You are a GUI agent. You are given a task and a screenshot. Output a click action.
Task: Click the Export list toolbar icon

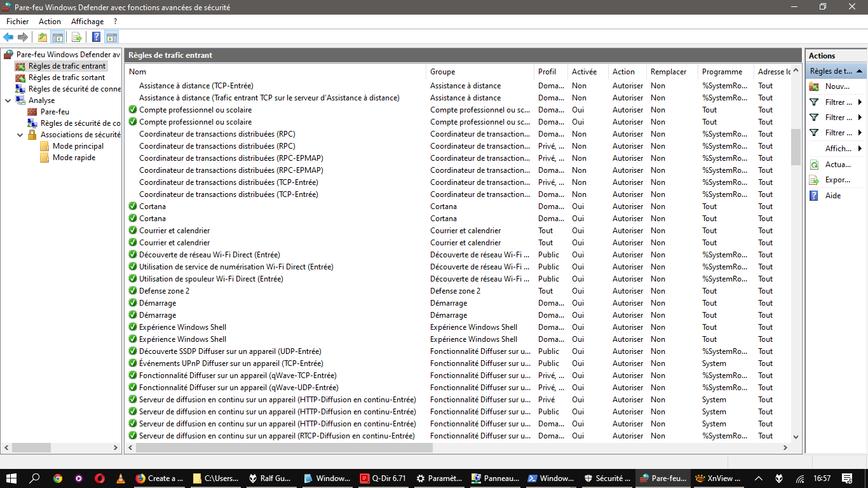pyautogui.click(x=76, y=37)
